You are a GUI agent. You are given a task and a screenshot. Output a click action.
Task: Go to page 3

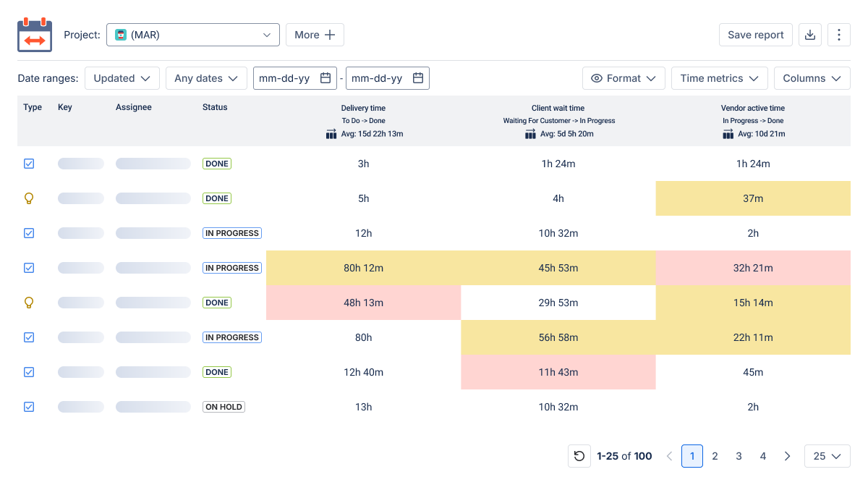coord(739,456)
